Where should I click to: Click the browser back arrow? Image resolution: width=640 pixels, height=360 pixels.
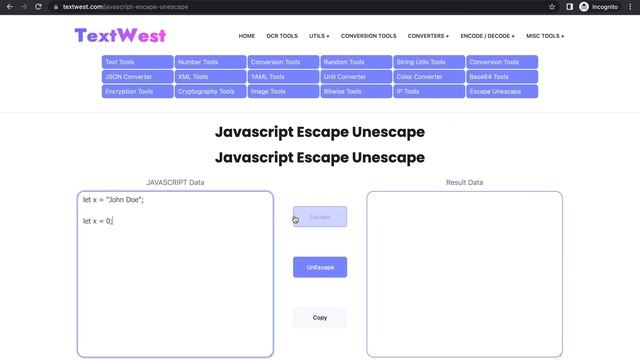(x=10, y=7)
